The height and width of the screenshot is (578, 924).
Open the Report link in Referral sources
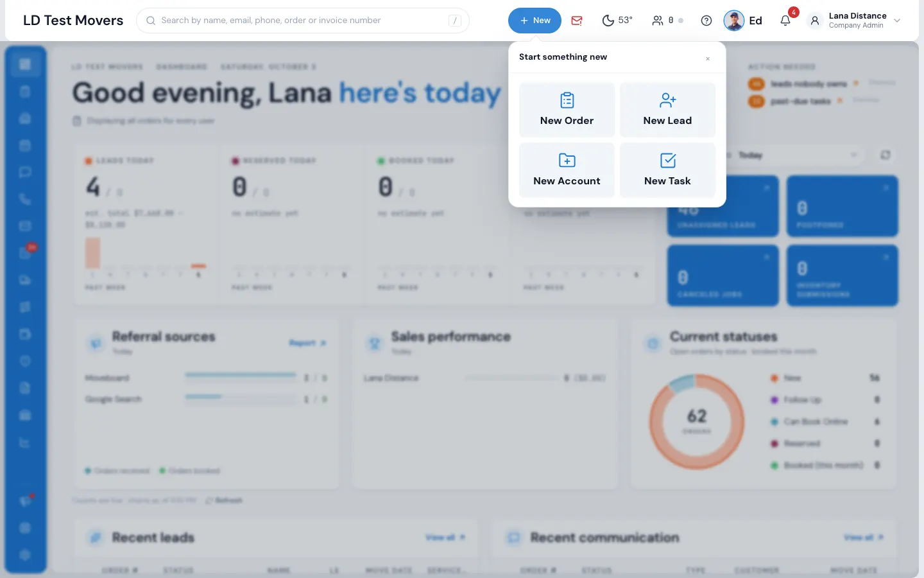click(307, 343)
